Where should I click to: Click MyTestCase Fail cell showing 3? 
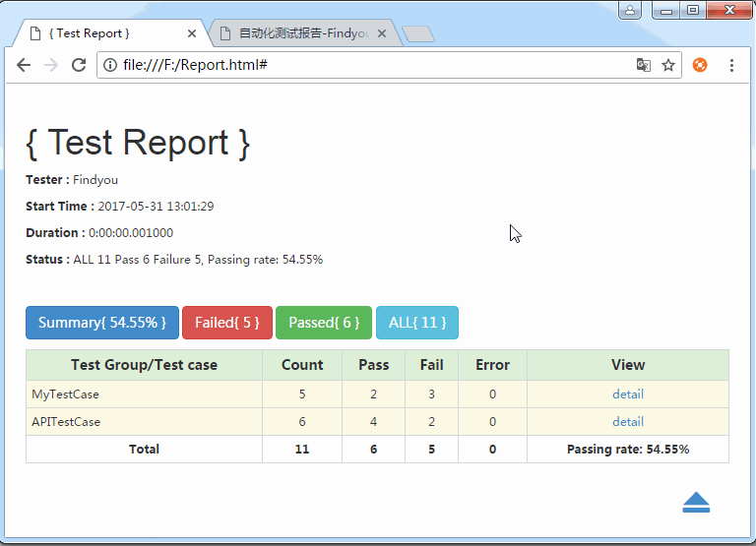[431, 394]
